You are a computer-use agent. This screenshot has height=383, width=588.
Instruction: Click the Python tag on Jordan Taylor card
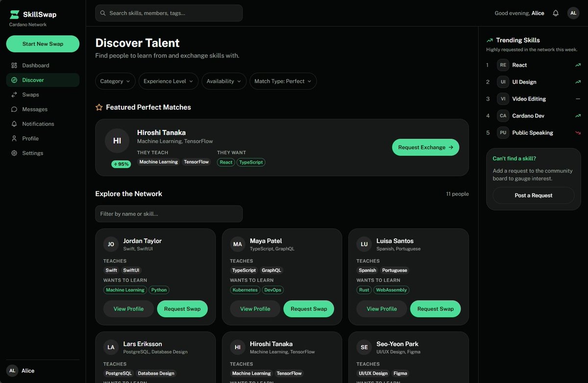tap(159, 290)
